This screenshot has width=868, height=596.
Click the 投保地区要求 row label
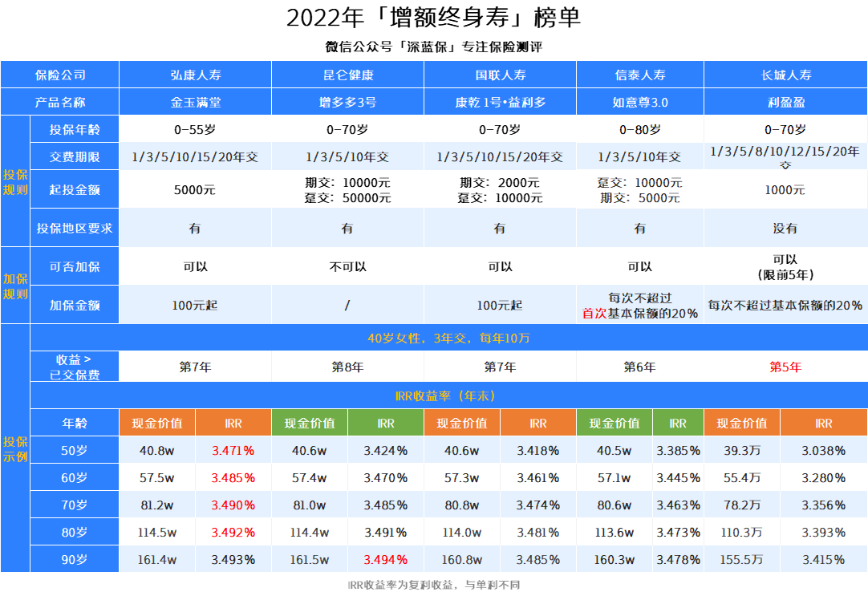click(x=74, y=229)
